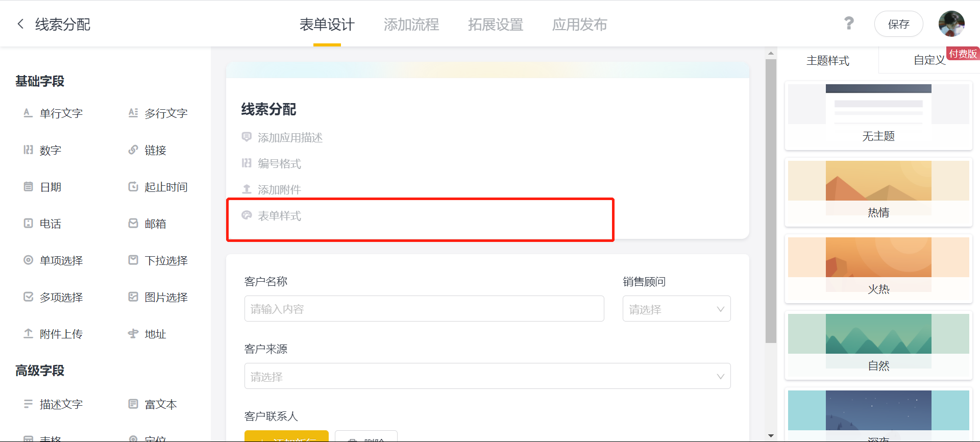Switch to the 应用发布 tab
980x442 pixels.
pyautogui.click(x=580, y=24)
